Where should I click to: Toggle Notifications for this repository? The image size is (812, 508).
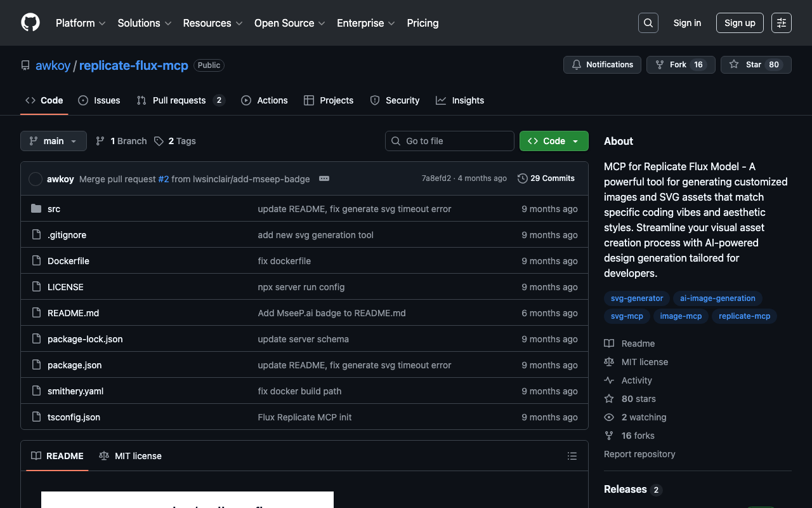602,65
